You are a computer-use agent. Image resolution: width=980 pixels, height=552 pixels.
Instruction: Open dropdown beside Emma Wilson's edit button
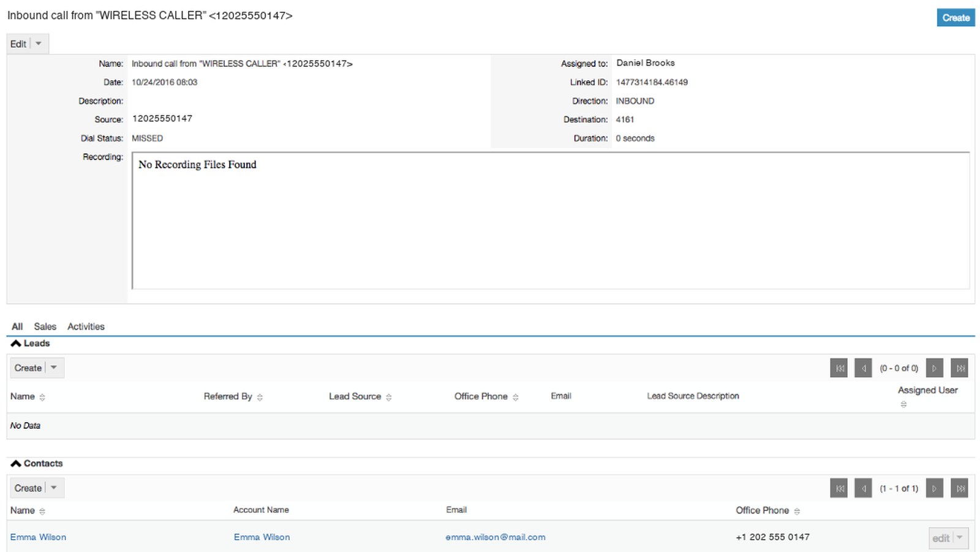[x=960, y=538]
